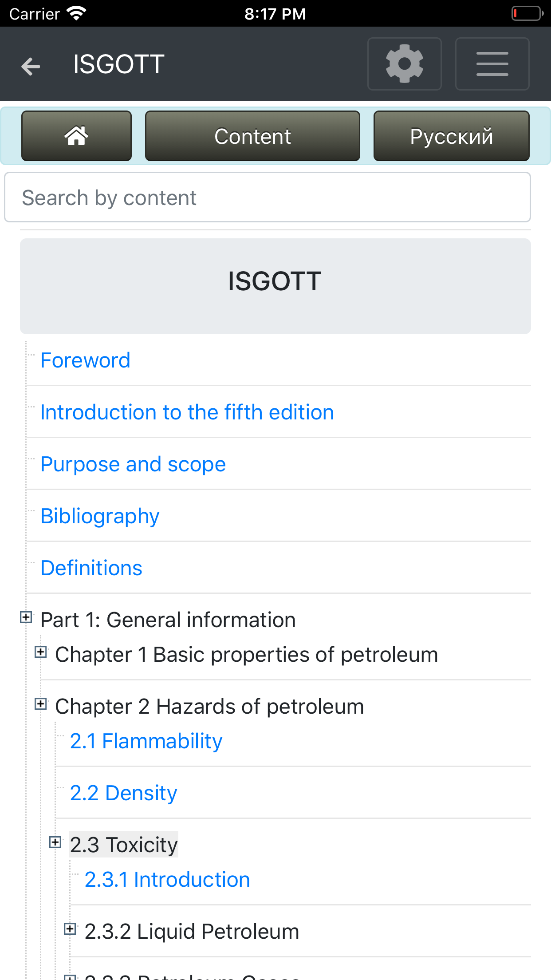This screenshot has width=551, height=980.
Task: Open the Definitions link
Action: pos(91,568)
